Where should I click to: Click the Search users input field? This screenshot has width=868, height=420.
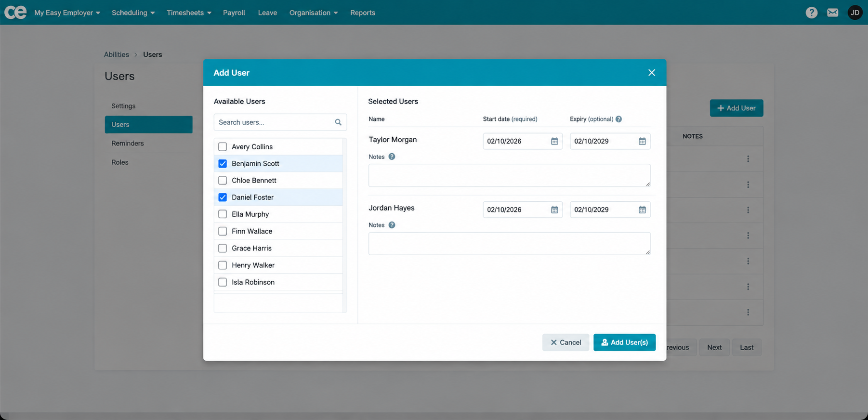280,122
